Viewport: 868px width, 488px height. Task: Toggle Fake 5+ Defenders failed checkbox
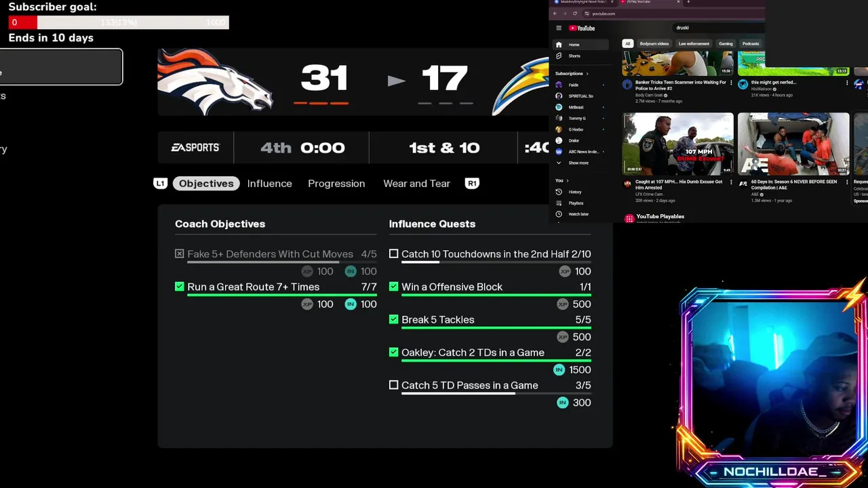click(179, 253)
